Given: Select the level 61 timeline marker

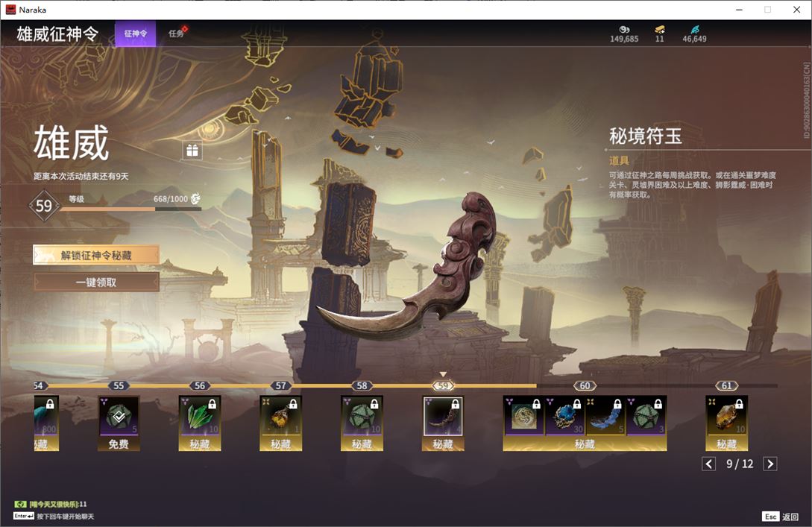Looking at the screenshot, I should [x=726, y=385].
